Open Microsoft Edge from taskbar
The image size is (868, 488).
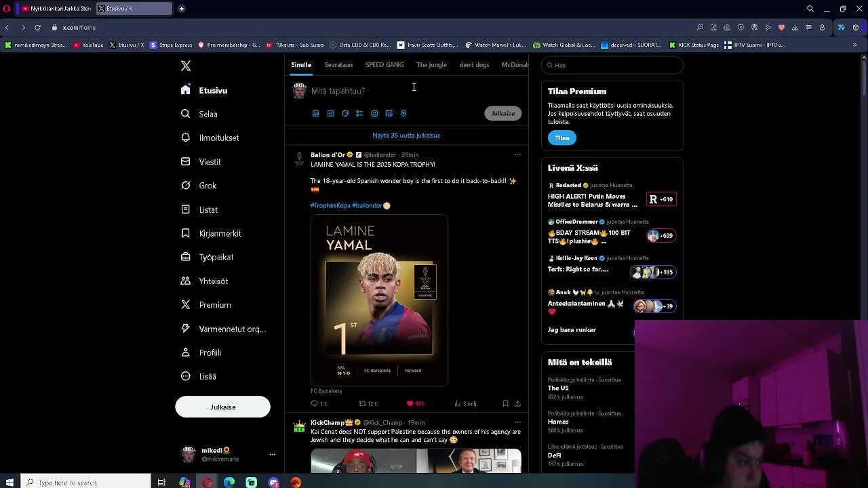(x=229, y=483)
